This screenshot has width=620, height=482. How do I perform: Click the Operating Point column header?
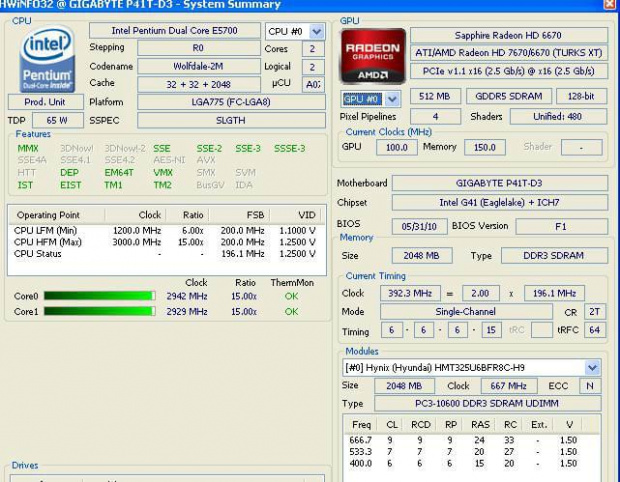(56, 215)
